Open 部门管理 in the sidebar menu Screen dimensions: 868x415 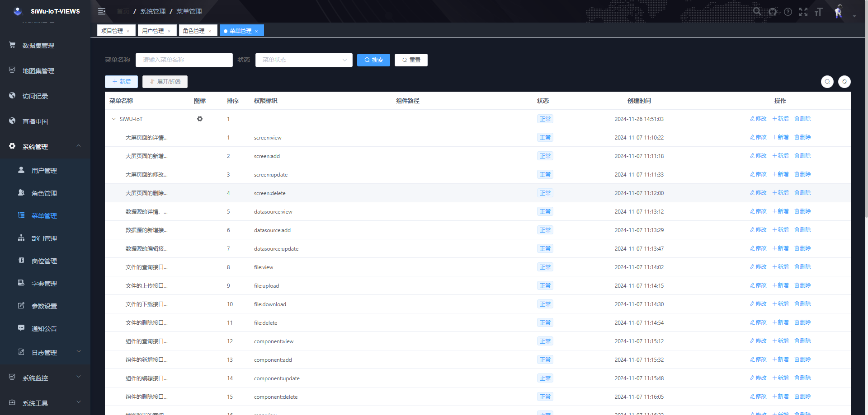point(44,238)
